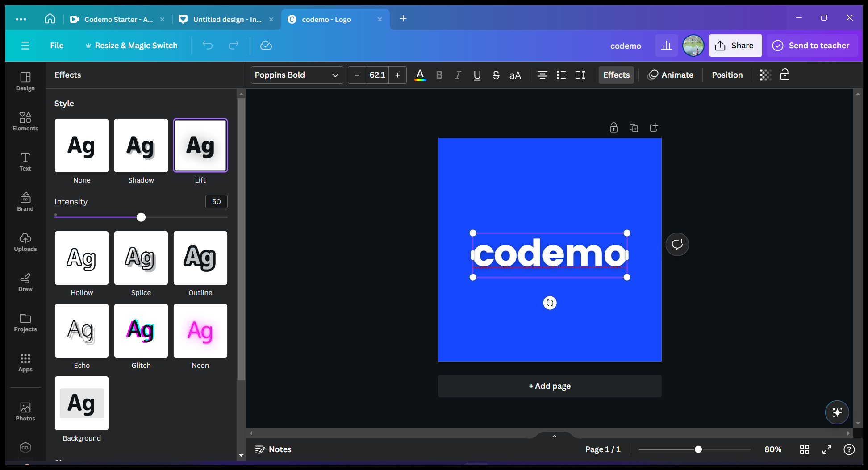Click the Effects toolbar button

click(616, 75)
